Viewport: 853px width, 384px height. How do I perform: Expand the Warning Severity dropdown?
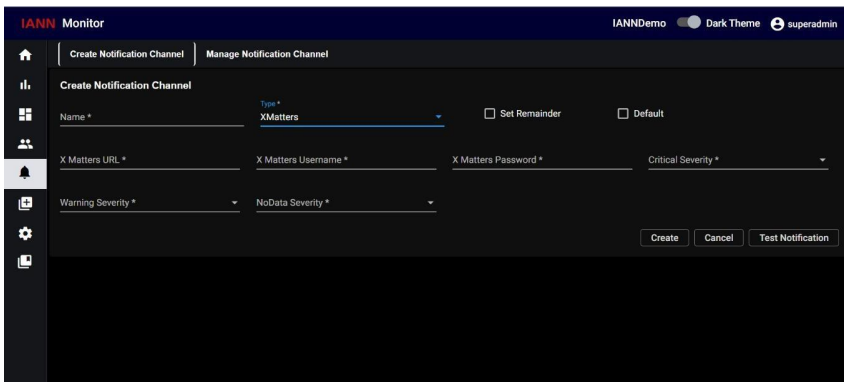tap(150, 203)
